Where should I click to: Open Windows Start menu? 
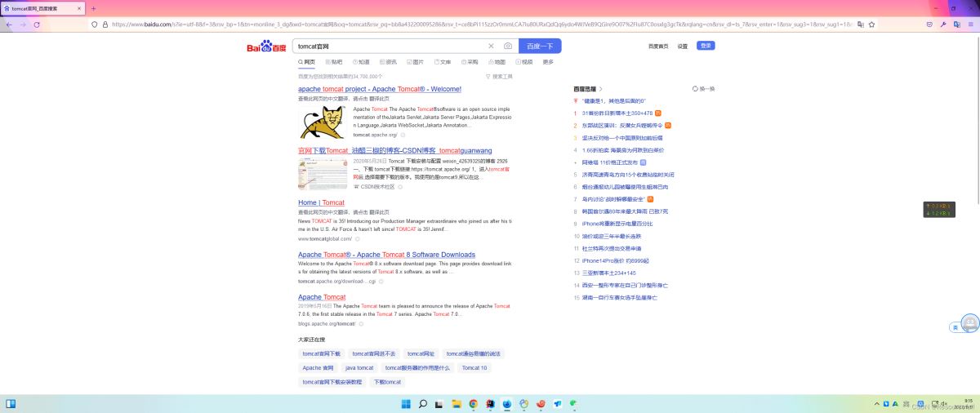[x=406, y=403]
